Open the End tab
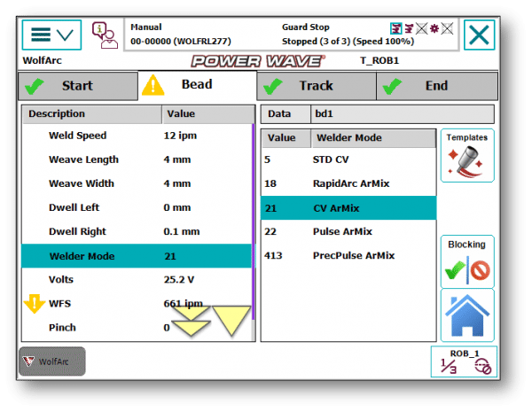 [x=436, y=86]
